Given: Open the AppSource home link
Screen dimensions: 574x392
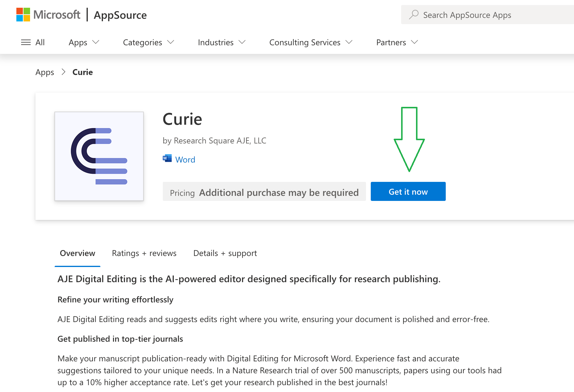Looking at the screenshot, I should pyautogui.click(x=120, y=15).
